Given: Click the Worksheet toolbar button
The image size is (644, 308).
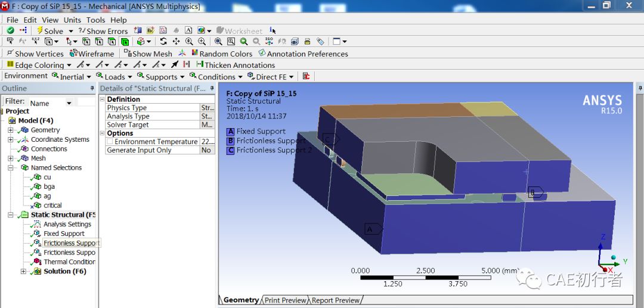Looking at the screenshot, I should pyautogui.click(x=239, y=31).
